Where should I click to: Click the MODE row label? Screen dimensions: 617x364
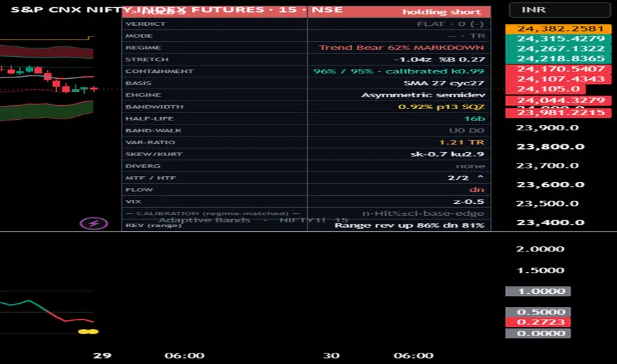(x=139, y=36)
